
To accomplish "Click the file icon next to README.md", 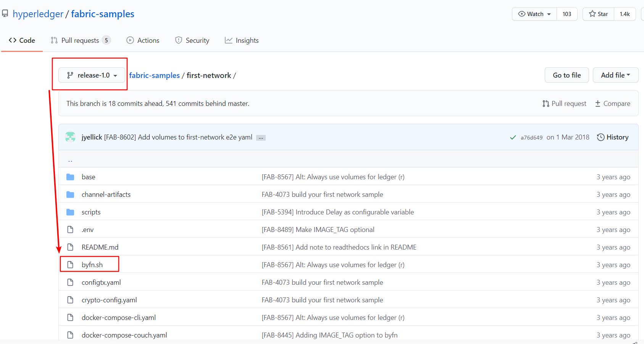I will coord(70,247).
